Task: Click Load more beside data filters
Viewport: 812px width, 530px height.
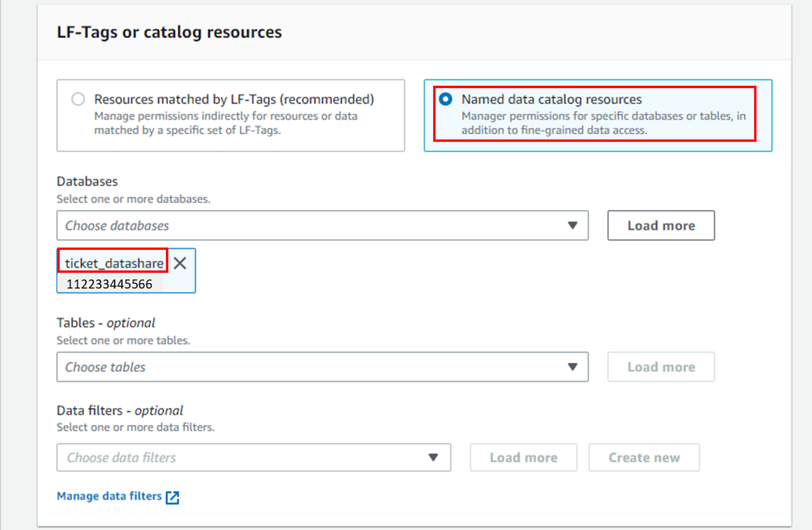Action: click(523, 458)
